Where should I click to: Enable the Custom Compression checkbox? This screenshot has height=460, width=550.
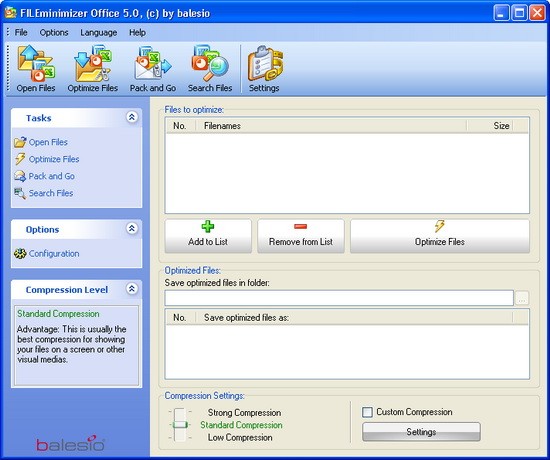tap(367, 412)
